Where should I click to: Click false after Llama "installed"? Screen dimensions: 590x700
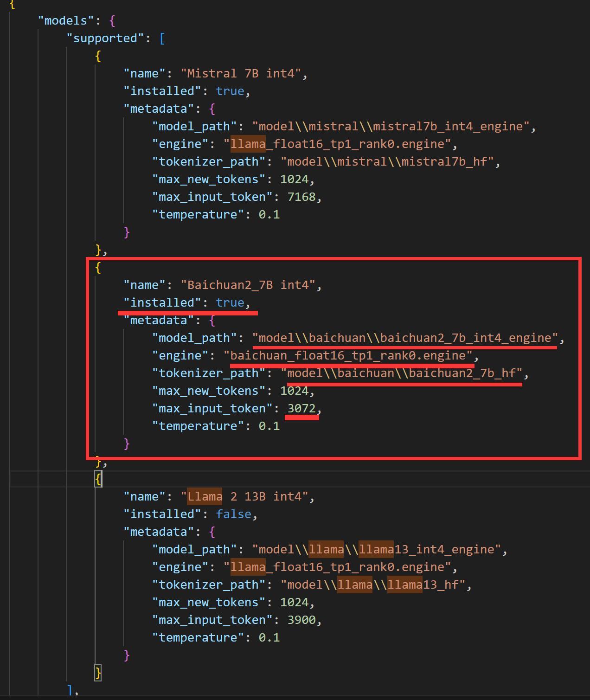tap(234, 514)
